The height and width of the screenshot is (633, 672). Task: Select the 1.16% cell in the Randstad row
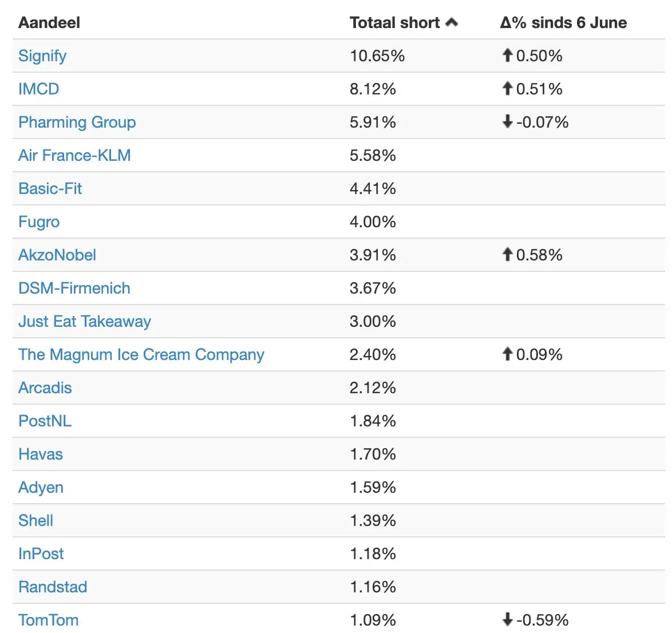point(373,587)
